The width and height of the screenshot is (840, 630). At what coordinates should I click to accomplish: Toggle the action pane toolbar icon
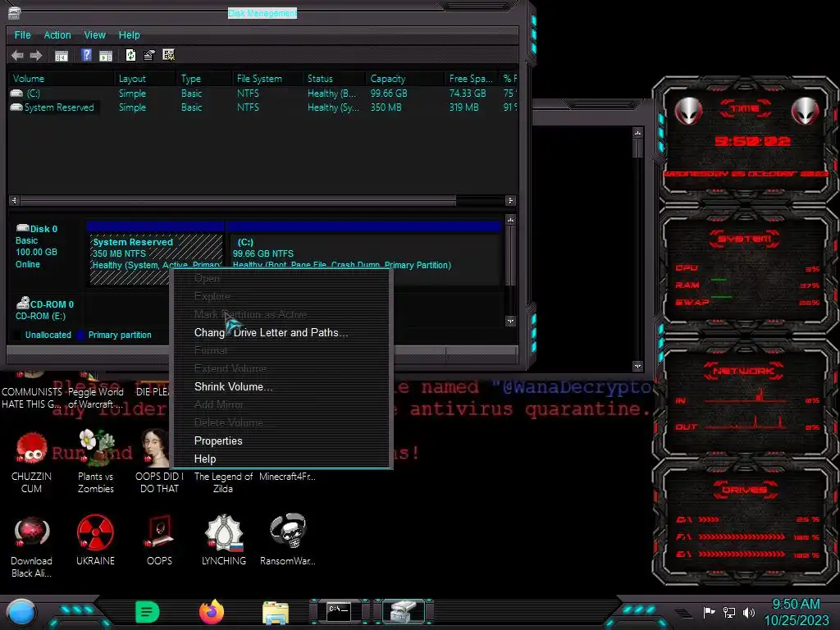click(x=106, y=55)
